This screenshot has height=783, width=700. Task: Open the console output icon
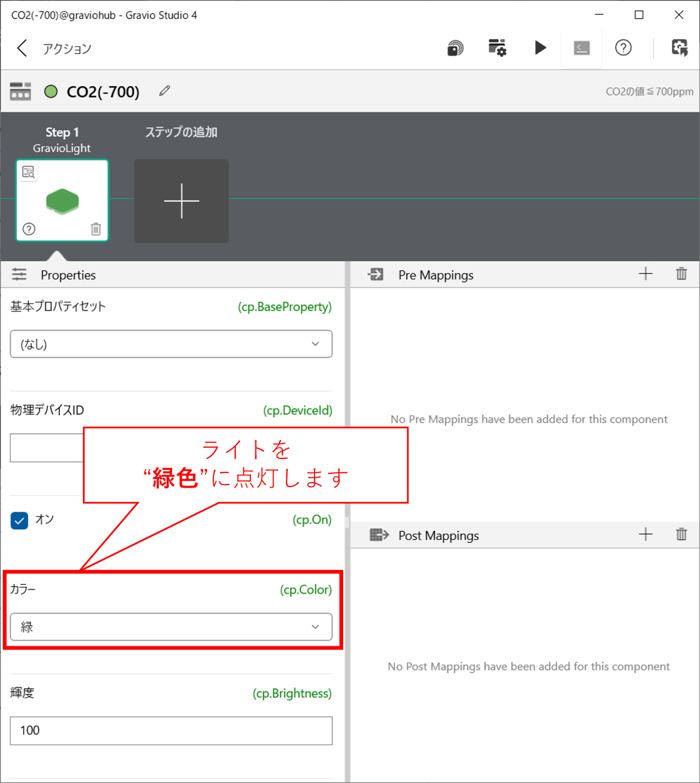tap(582, 48)
